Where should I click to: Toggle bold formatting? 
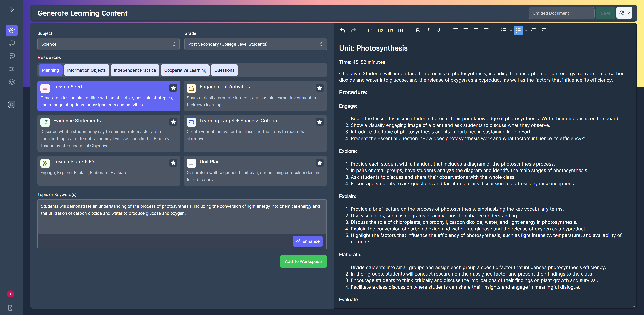tap(418, 31)
